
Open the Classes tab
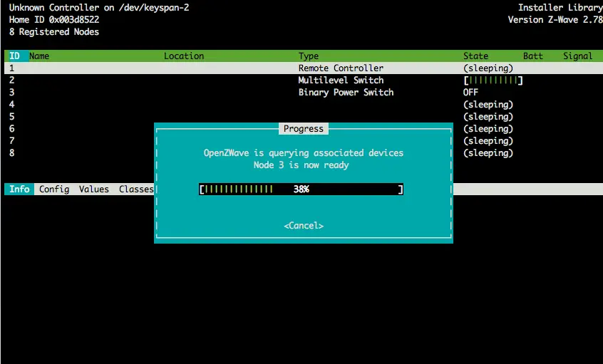click(136, 189)
